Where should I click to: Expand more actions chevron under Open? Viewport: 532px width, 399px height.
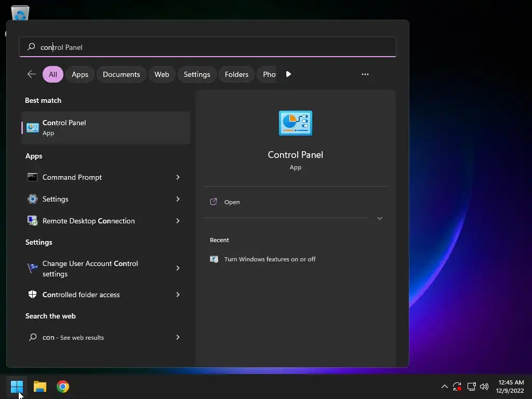tap(380, 218)
